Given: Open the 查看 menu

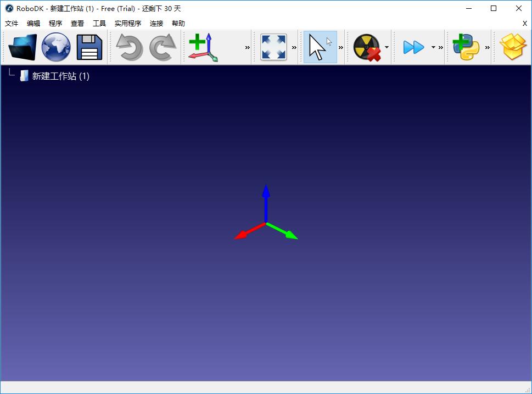Looking at the screenshot, I should click(77, 24).
